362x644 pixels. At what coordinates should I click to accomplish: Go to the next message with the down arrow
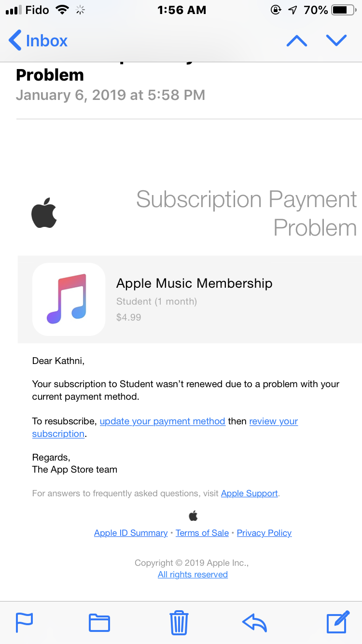(336, 41)
